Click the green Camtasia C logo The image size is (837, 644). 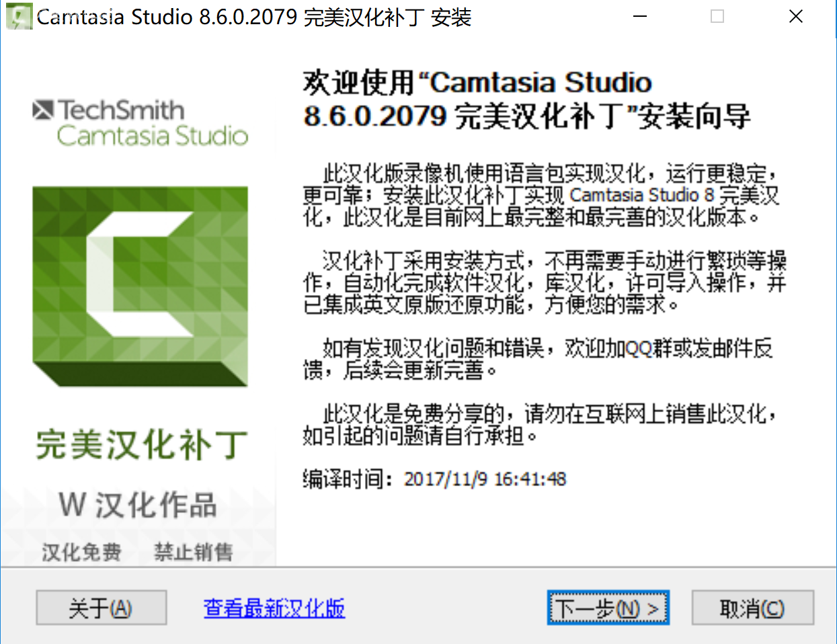point(140,286)
